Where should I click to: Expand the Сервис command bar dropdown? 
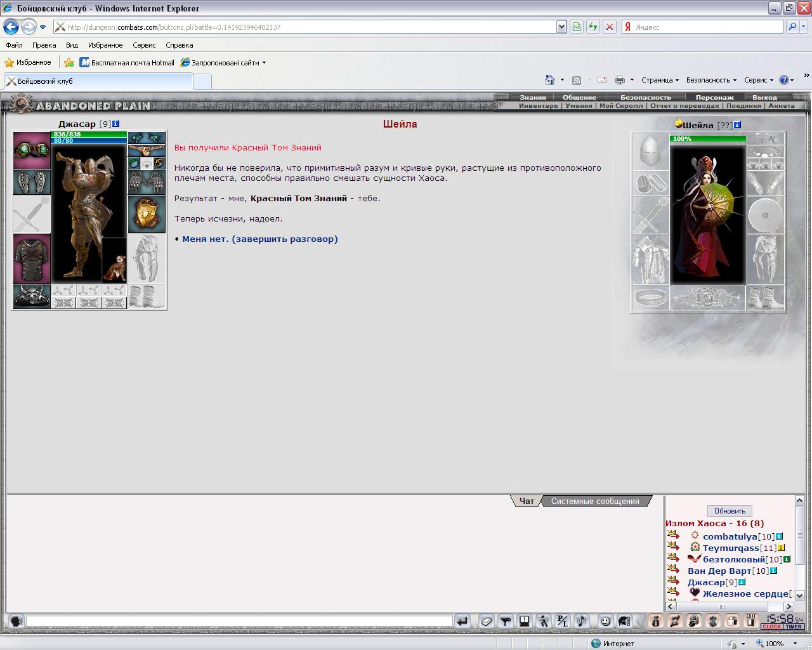759,80
